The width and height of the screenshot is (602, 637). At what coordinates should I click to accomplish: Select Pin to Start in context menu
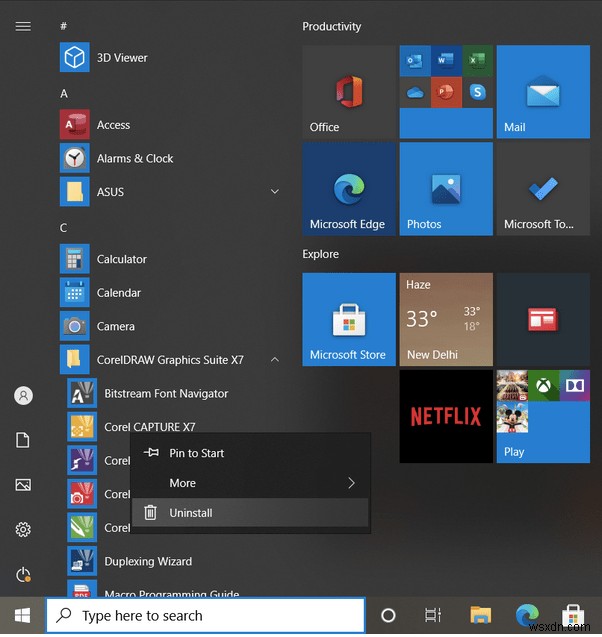pyautogui.click(x=250, y=453)
